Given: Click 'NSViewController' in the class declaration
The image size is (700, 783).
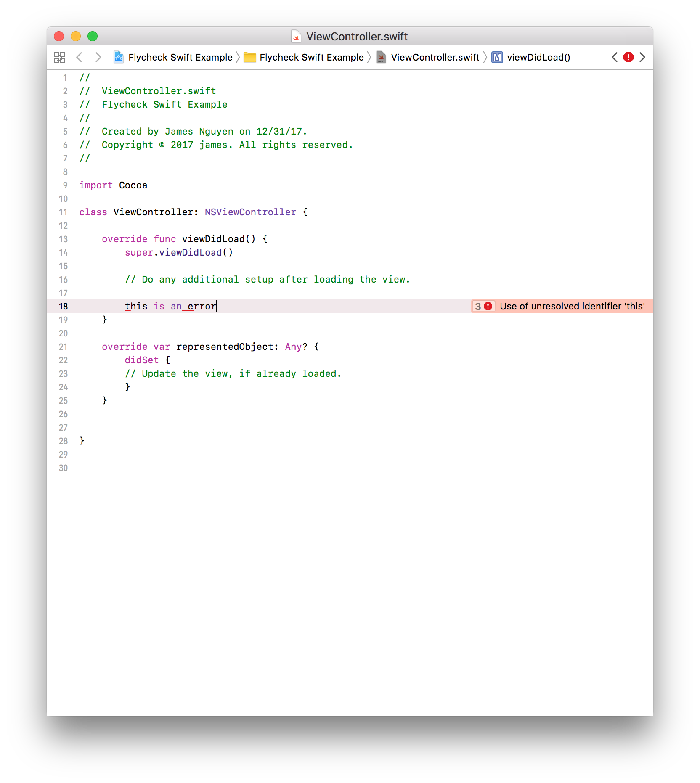Looking at the screenshot, I should pyautogui.click(x=250, y=212).
